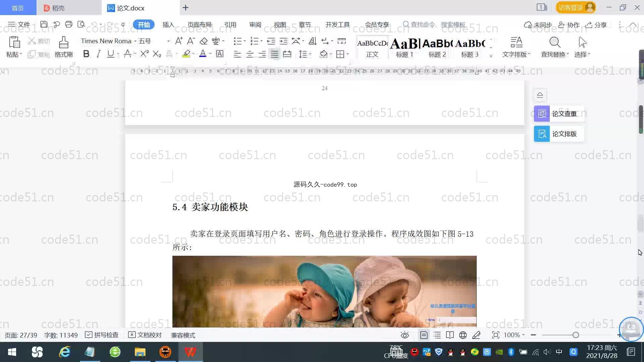Expand borders dropdown arrow
644x362 pixels.
[x=348, y=54]
